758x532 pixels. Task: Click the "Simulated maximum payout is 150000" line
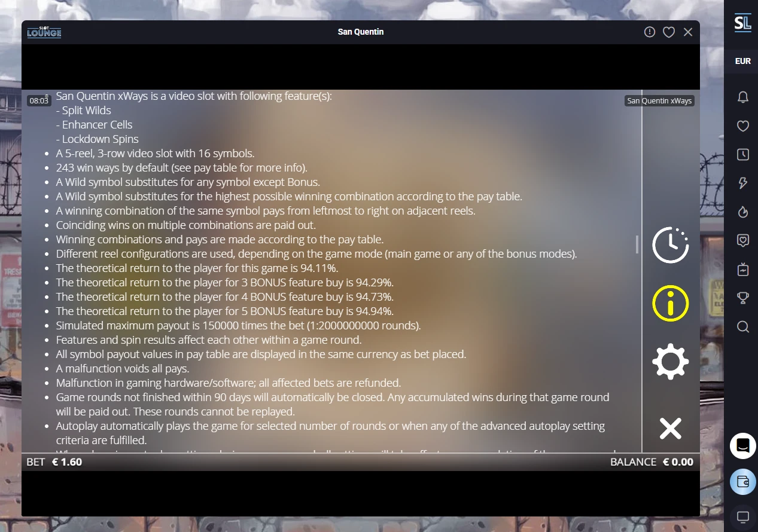click(239, 326)
